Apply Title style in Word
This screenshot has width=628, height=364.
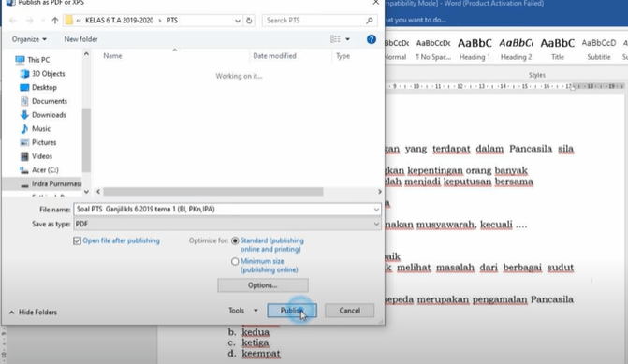pyautogui.click(x=558, y=50)
